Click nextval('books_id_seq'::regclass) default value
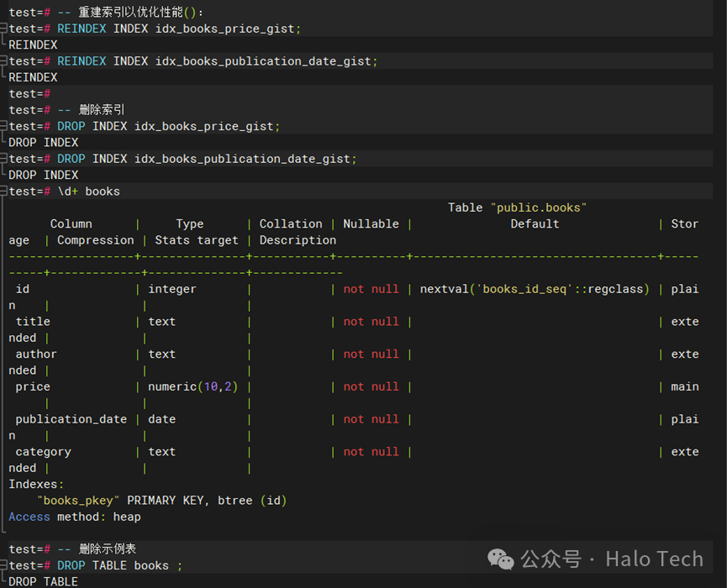 (535, 289)
